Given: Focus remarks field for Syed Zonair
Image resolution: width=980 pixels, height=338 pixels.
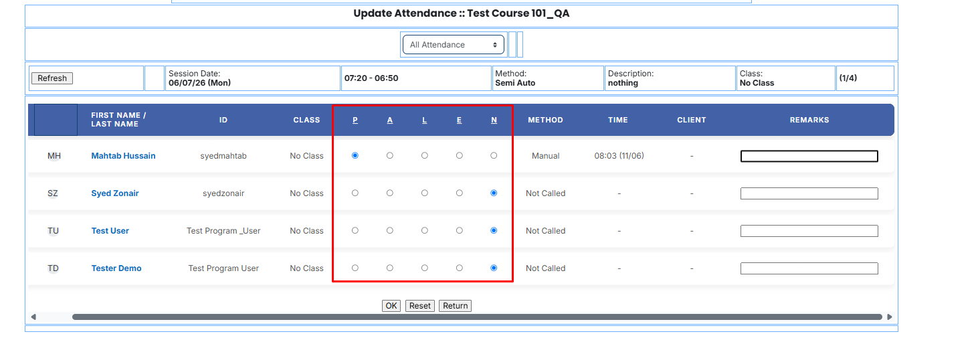Looking at the screenshot, I should click(x=809, y=193).
